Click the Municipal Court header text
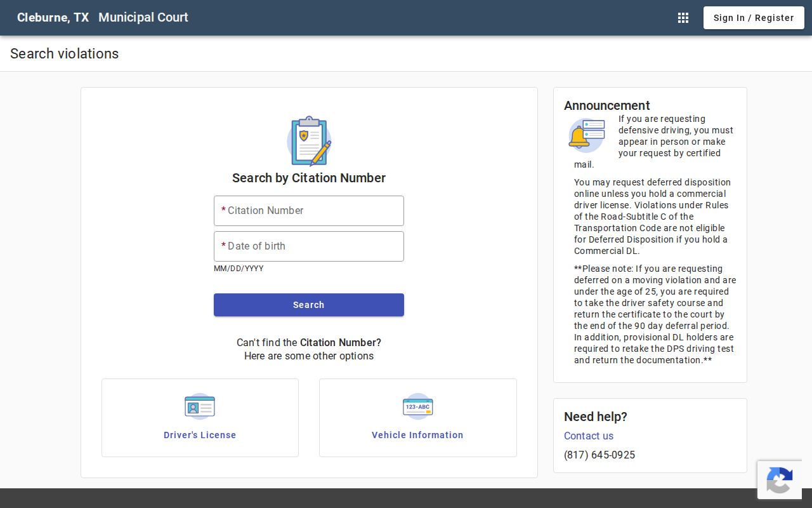Screen dimensions: 812x508 tap(143, 18)
